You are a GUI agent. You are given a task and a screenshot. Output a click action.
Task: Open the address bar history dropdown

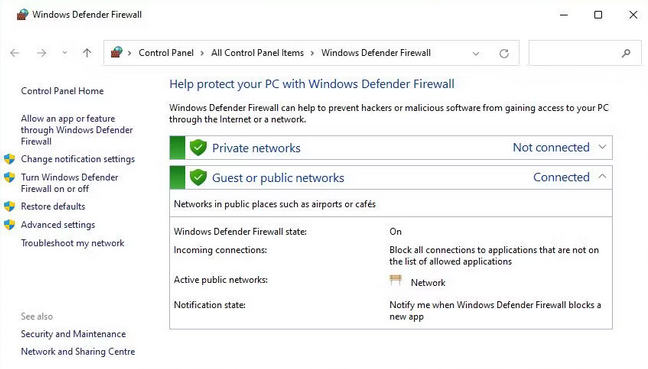tap(476, 53)
